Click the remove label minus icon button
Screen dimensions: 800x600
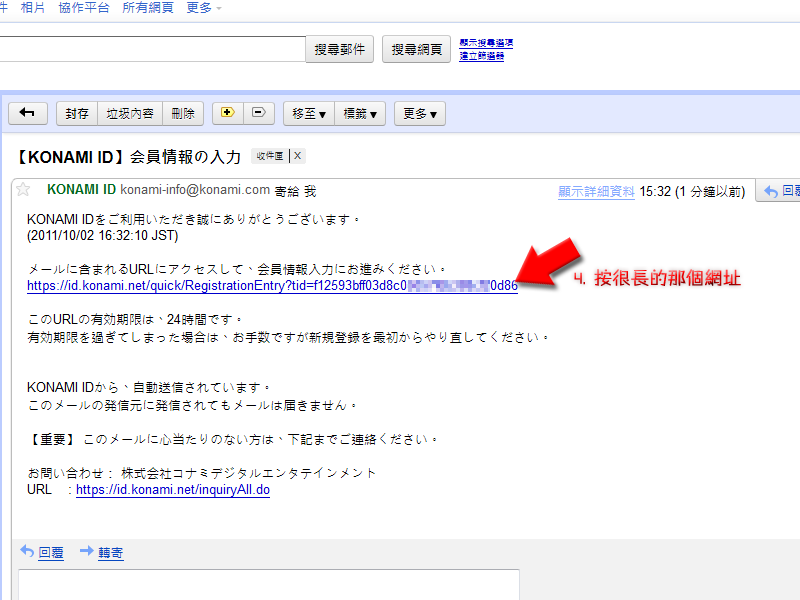pos(259,113)
